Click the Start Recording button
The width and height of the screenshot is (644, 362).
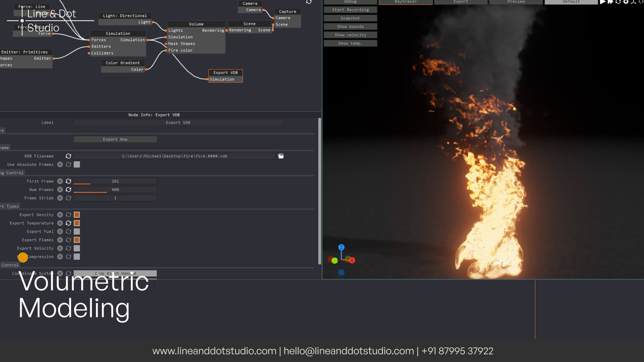click(x=350, y=10)
